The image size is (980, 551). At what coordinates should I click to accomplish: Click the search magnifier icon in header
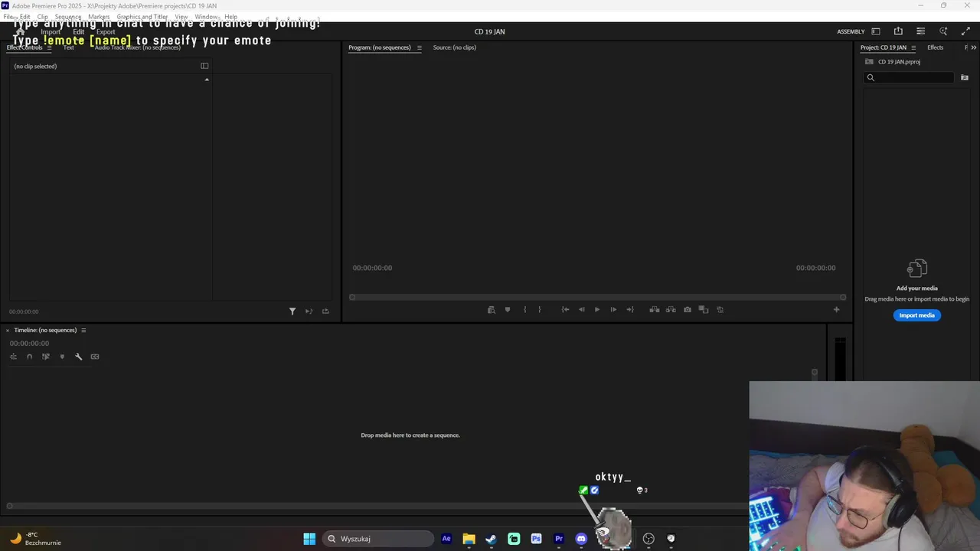[943, 31]
